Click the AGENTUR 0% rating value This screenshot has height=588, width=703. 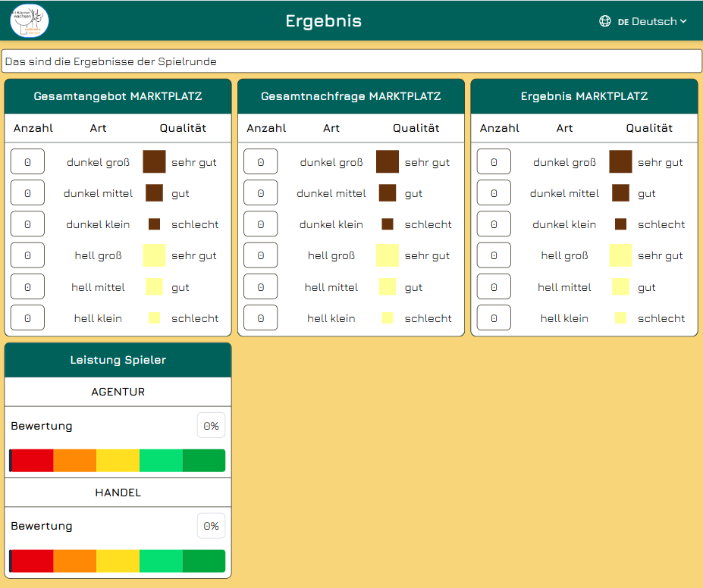[211, 425]
